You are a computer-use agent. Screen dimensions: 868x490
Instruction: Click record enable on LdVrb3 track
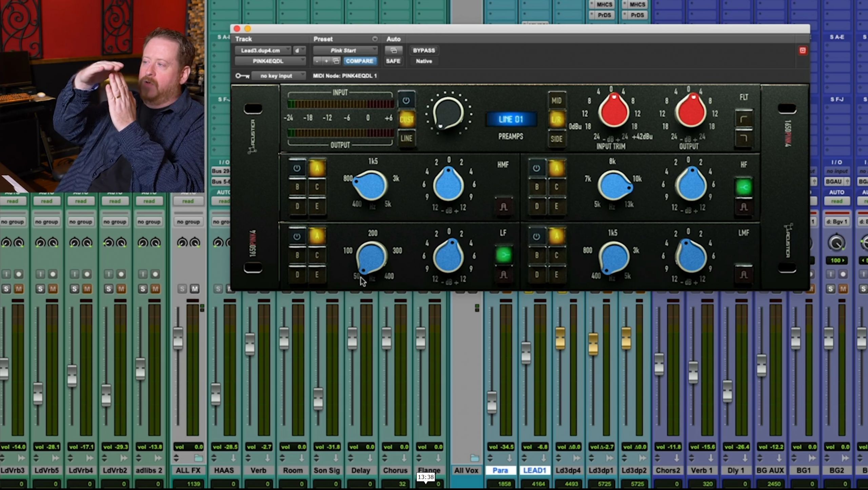[x=19, y=274]
